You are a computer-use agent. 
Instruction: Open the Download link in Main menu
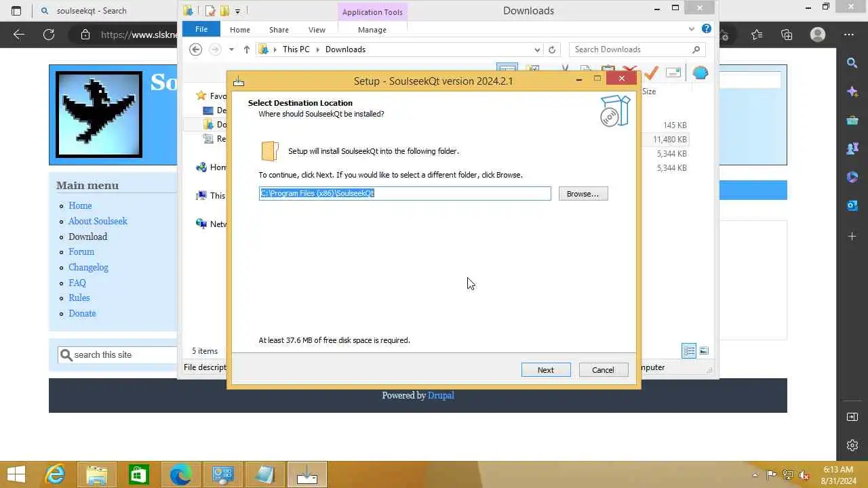(x=87, y=237)
